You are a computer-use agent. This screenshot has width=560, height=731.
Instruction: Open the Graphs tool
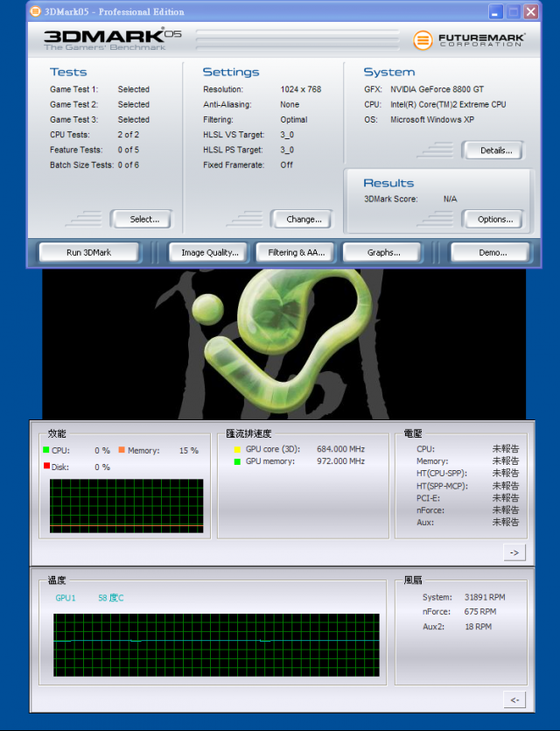point(383,252)
